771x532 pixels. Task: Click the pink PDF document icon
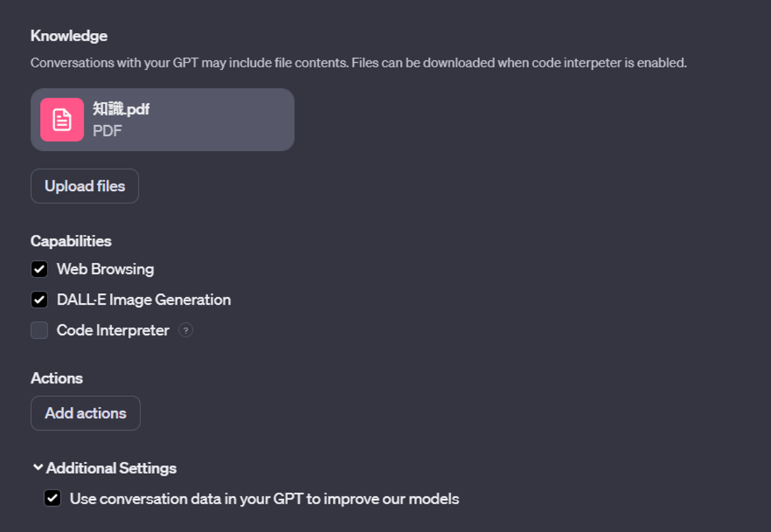point(62,120)
